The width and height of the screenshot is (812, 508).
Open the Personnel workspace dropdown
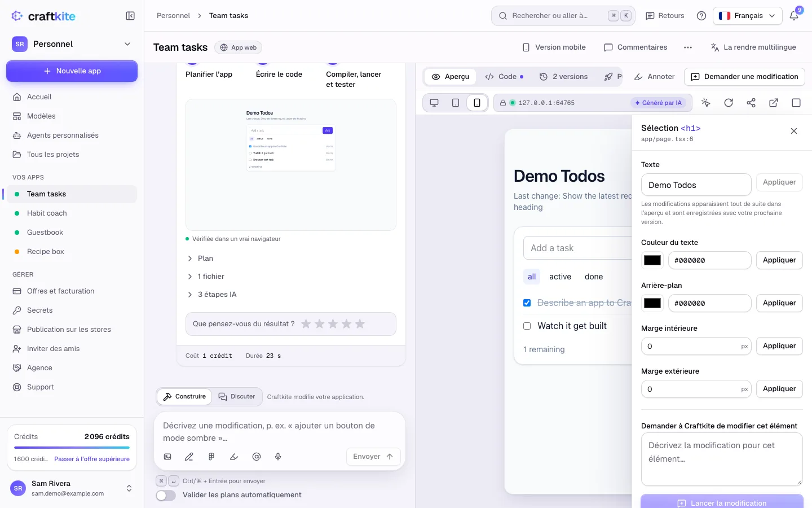click(72, 44)
